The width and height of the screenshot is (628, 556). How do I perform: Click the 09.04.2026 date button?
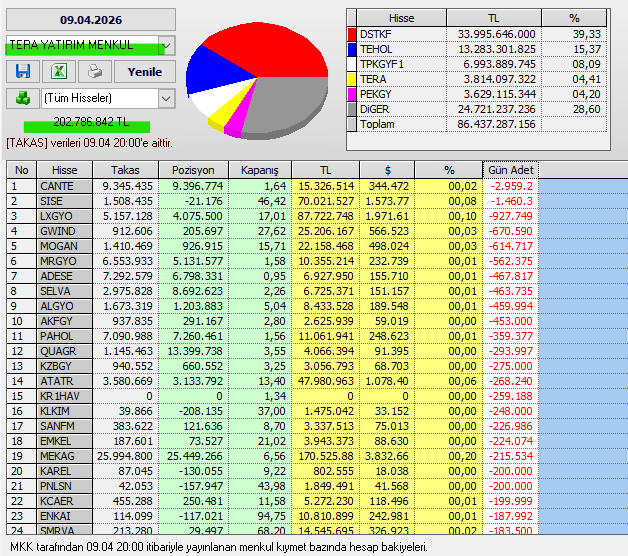point(91,20)
